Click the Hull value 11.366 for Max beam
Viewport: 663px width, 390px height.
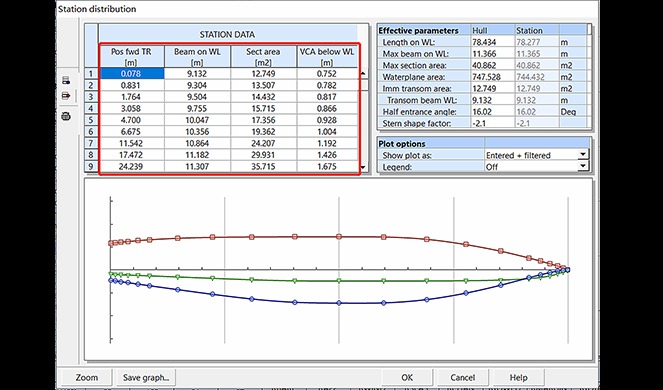point(493,54)
